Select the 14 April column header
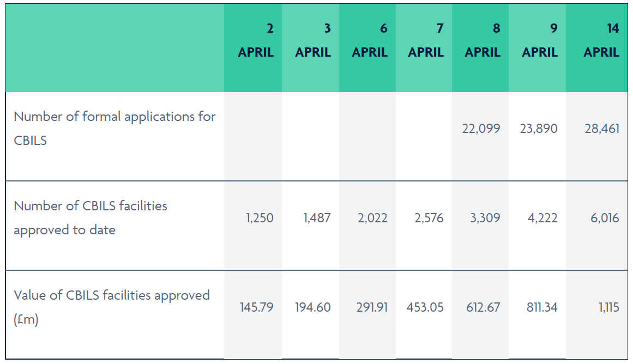633x364 pixels. point(601,41)
